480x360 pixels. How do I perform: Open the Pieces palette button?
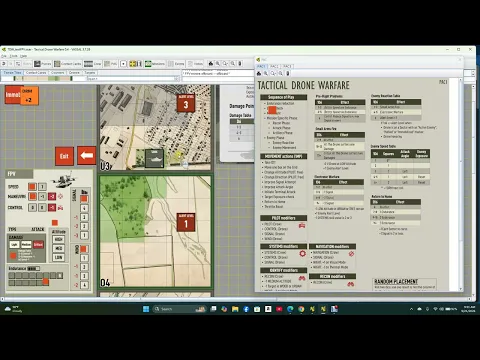[x=43, y=64]
